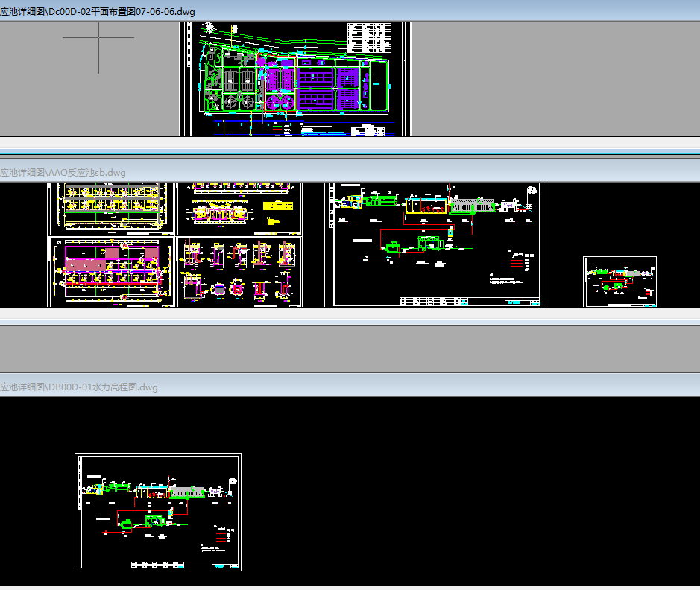Click the white legend table on site plan
Viewport: 700px width, 590px height.
(369, 38)
